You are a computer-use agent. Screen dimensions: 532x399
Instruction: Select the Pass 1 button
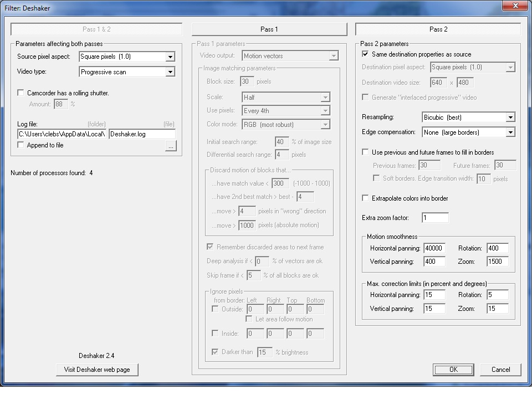(269, 29)
